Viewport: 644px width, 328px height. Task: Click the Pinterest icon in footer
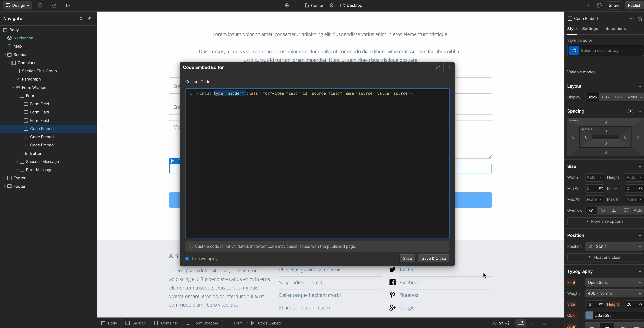(392, 295)
